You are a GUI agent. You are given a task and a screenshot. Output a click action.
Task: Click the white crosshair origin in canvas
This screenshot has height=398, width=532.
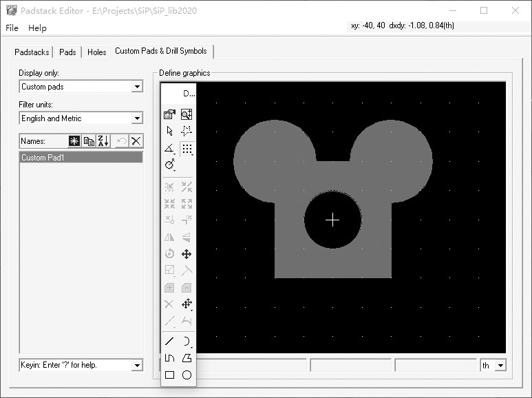tap(332, 220)
